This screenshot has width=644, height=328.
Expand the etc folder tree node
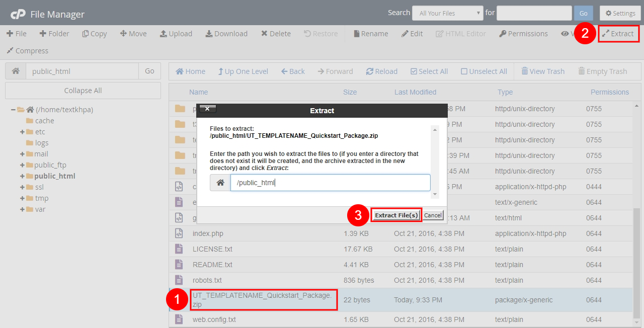click(x=23, y=132)
